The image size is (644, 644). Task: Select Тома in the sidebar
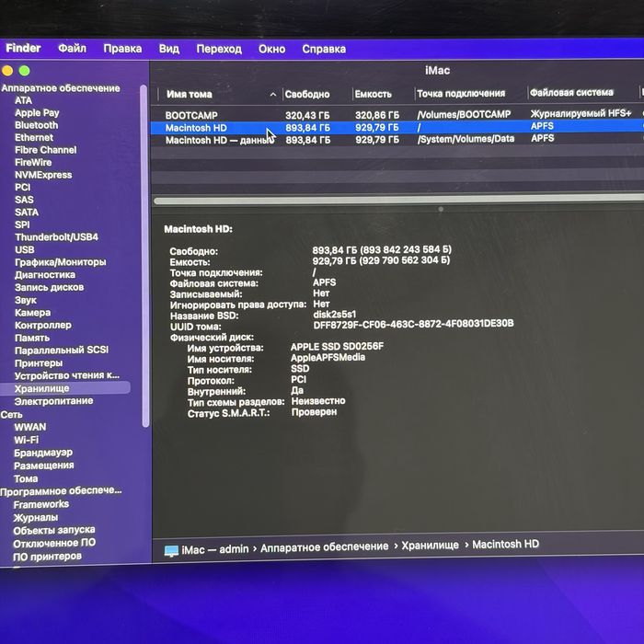point(26,478)
